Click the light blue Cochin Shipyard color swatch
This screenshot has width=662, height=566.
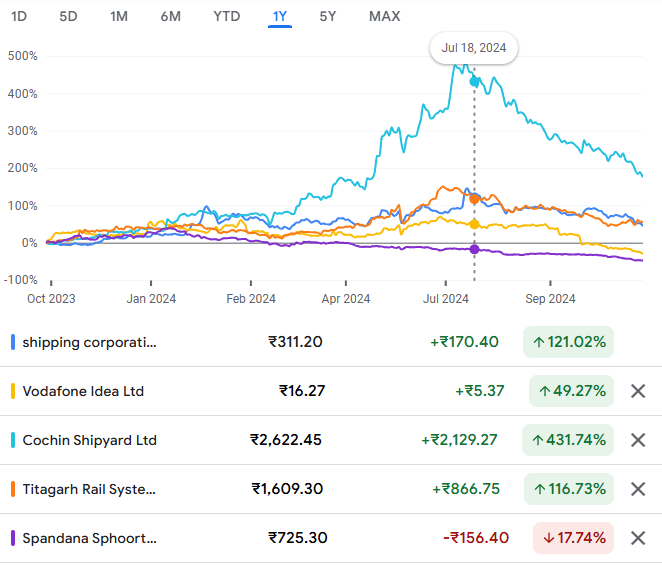[13, 440]
